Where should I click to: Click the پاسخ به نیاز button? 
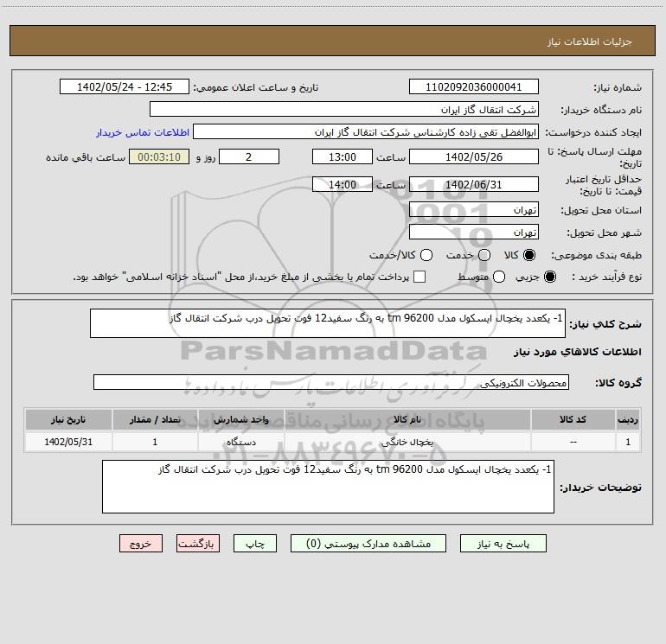click(503, 544)
